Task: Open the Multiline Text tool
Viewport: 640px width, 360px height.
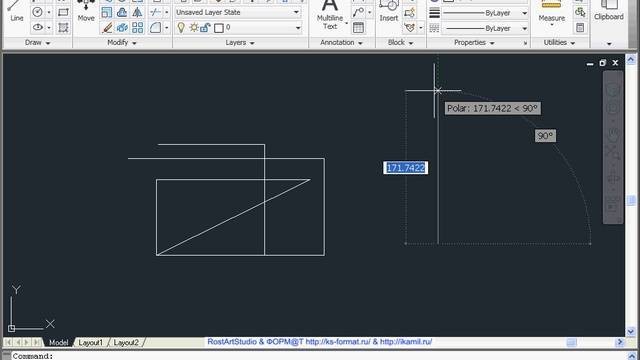Action: [x=330, y=15]
